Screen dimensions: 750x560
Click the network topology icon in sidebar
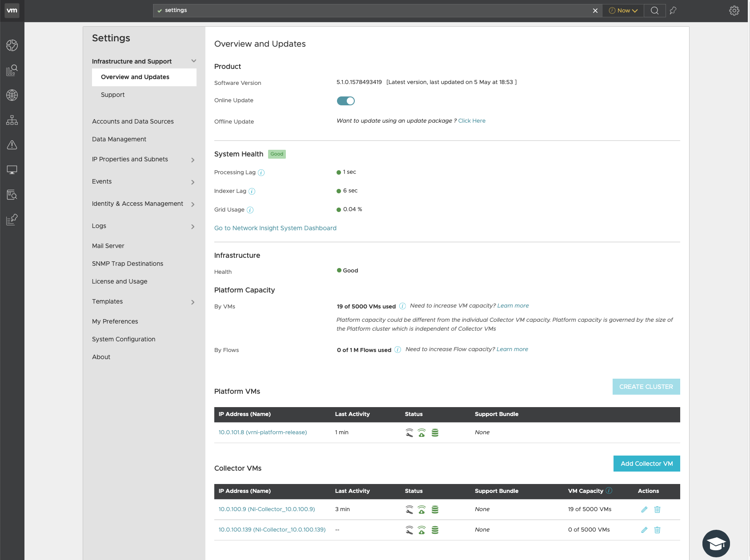(12, 120)
